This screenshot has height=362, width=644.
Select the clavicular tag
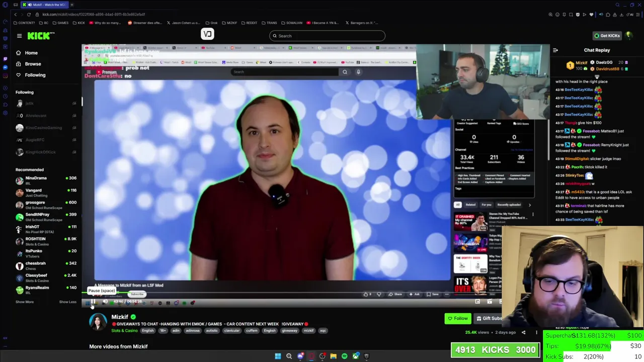(x=232, y=330)
